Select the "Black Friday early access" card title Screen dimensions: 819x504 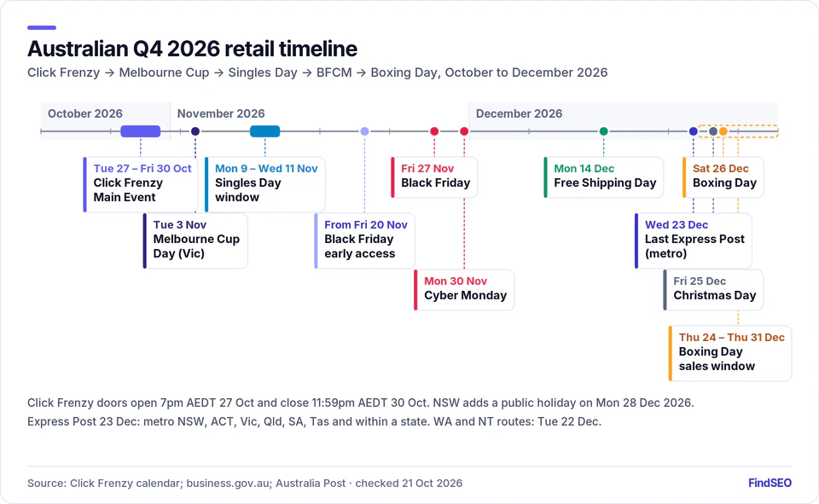[359, 246]
